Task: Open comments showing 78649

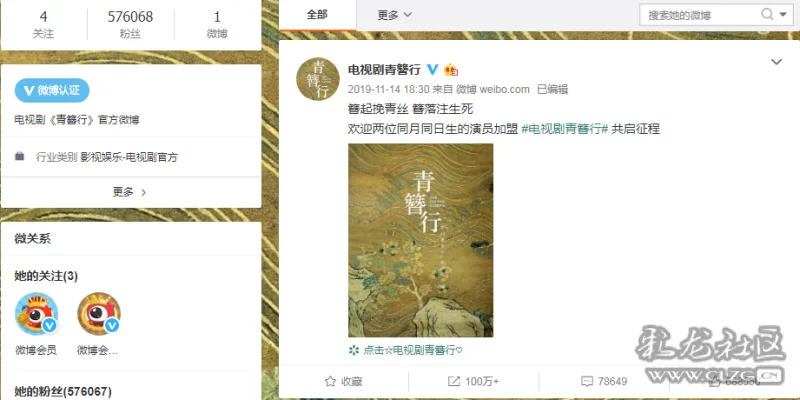Action: [604, 381]
